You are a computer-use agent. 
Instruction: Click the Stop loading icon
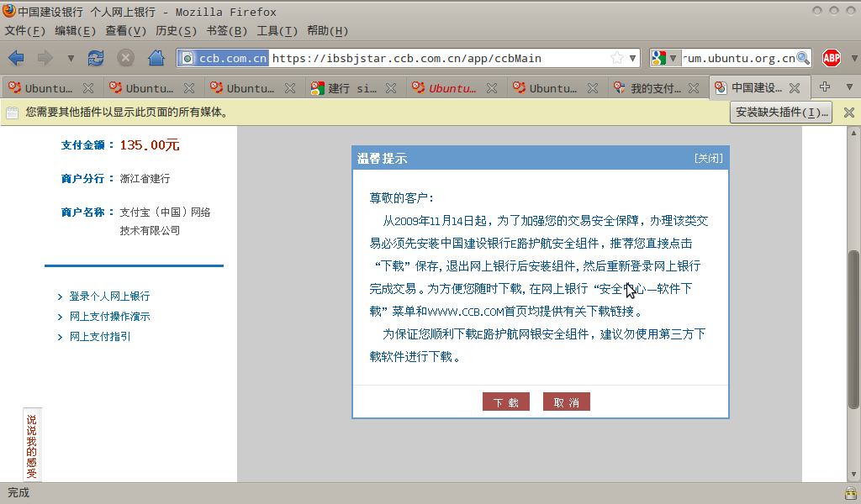126,58
